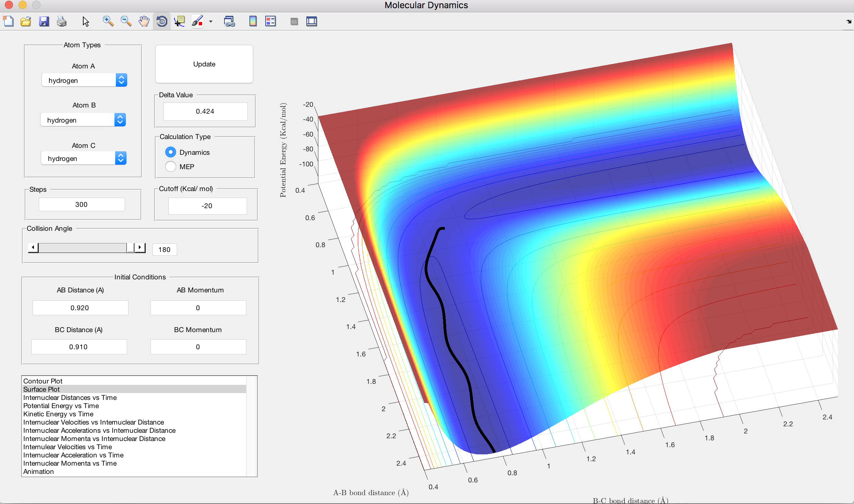Toggle the Rotate 3D tool
The width and height of the screenshot is (854, 504).
point(162,22)
